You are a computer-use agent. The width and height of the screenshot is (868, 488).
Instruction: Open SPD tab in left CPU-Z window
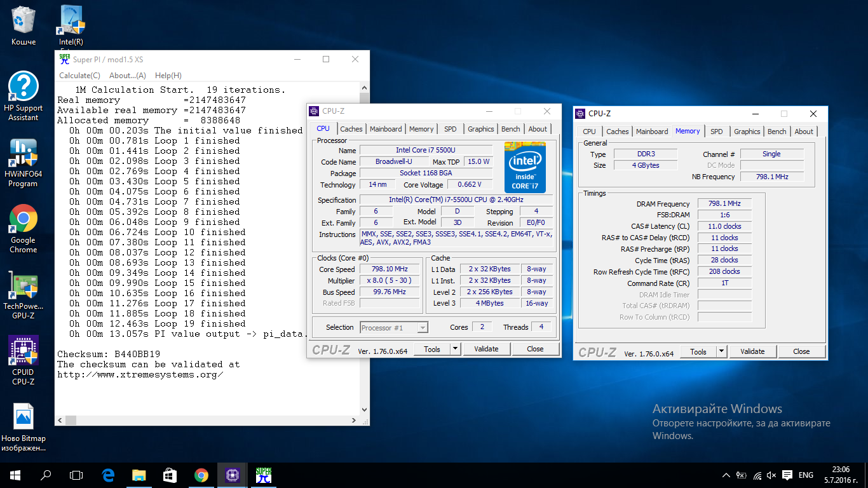(x=451, y=129)
